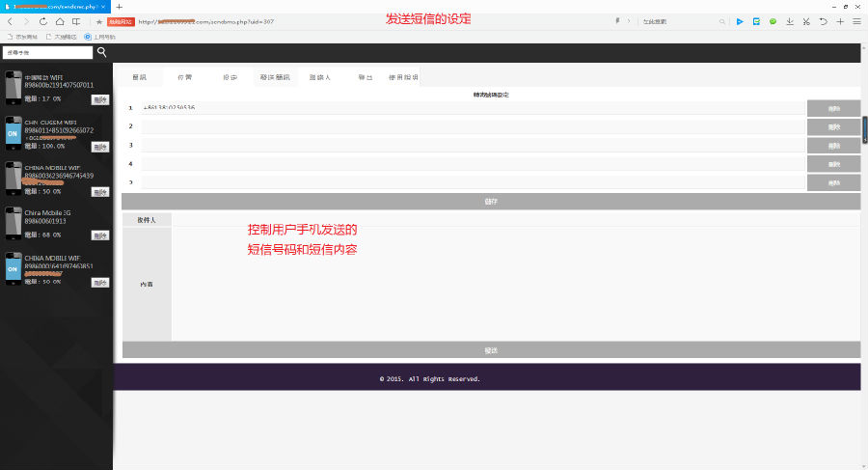Click the browser search box field
868x470 pixels.
point(678,21)
